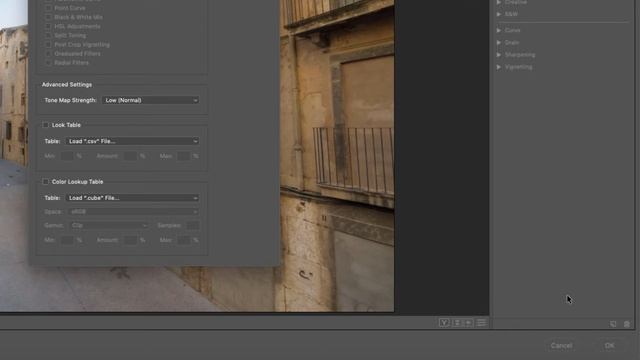Click the swap before/after settings icon

click(457, 323)
